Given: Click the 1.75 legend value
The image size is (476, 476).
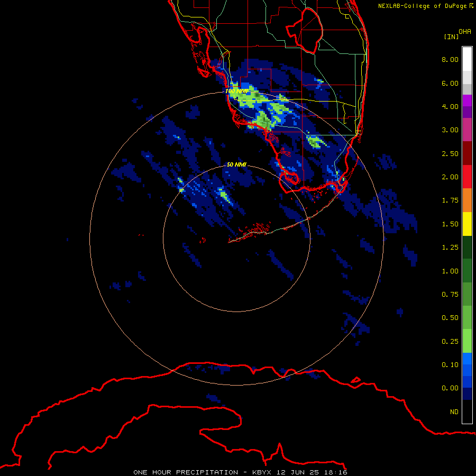Looking at the screenshot, I should pyautogui.click(x=450, y=200).
